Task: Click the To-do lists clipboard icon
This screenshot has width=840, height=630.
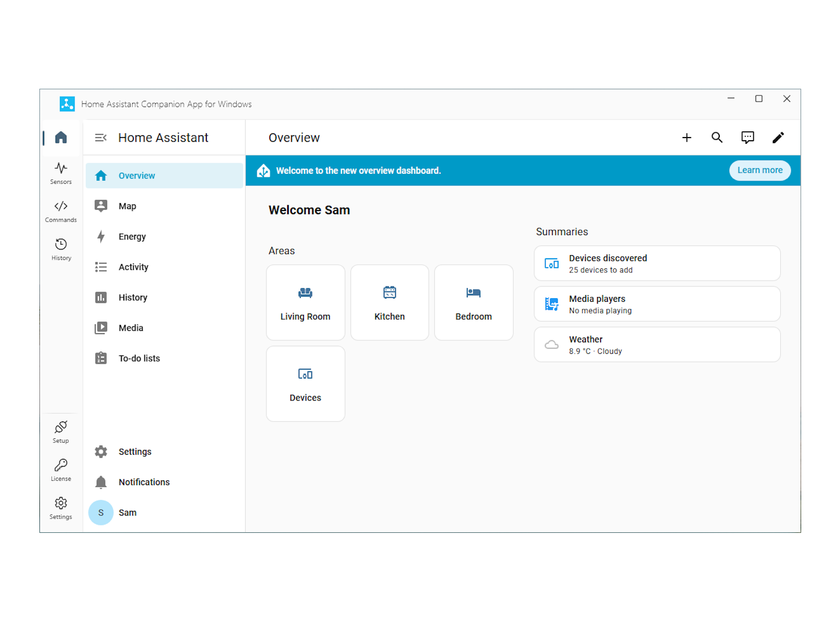Action: (101, 359)
